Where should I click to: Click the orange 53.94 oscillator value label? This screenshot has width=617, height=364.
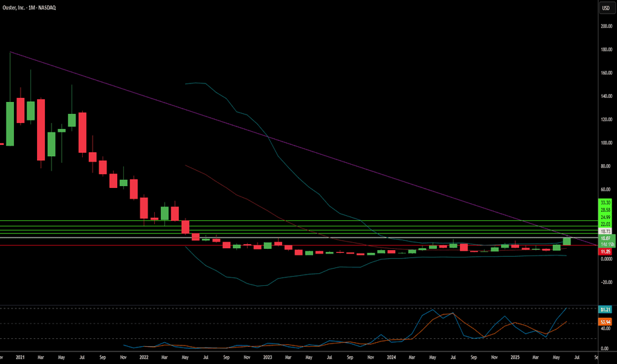pos(605,322)
